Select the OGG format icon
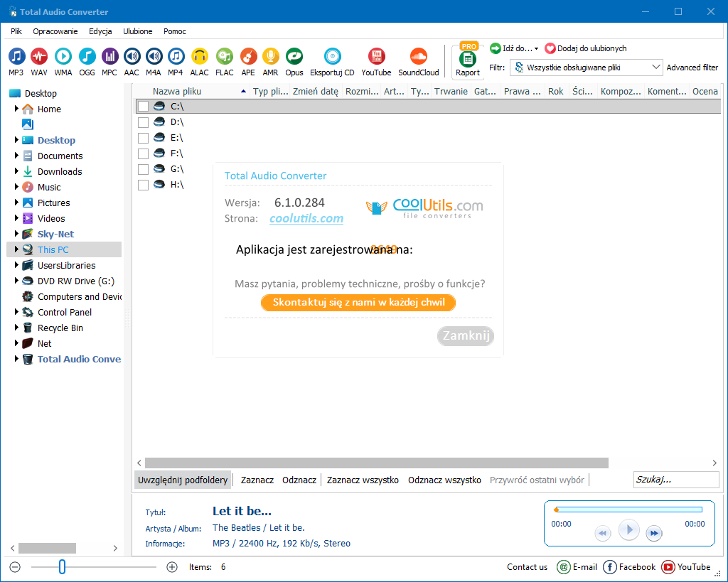 click(87, 57)
